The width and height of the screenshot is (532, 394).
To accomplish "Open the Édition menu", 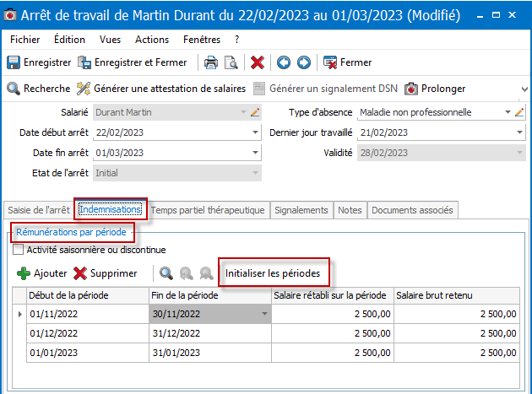I will (69, 40).
